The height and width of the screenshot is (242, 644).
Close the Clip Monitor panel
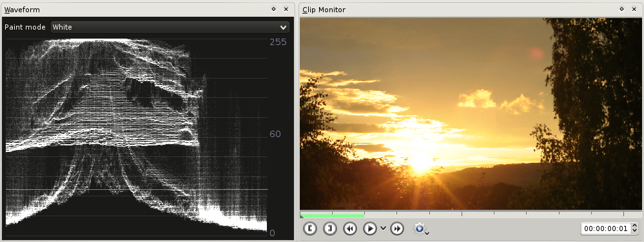point(634,9)
